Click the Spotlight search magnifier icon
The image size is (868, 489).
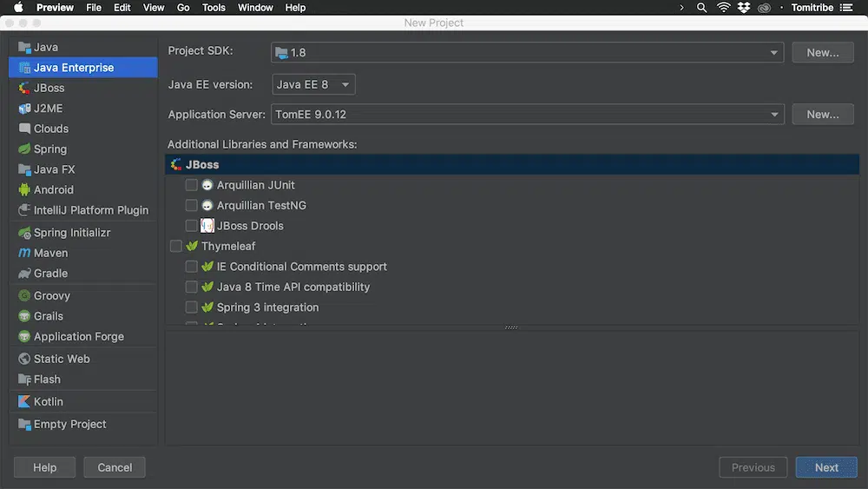point(702,8)
